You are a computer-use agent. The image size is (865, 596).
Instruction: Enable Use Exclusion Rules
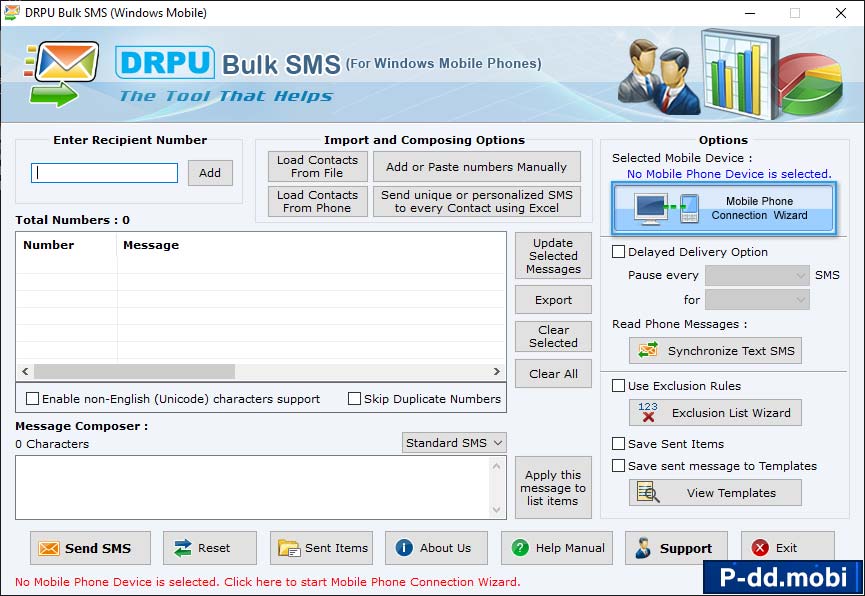(618, 386)
